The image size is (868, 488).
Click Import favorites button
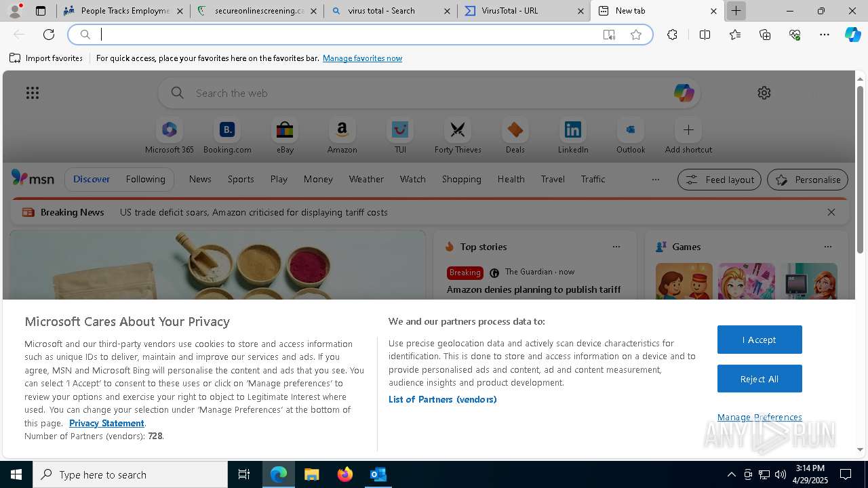coord(46,58)
